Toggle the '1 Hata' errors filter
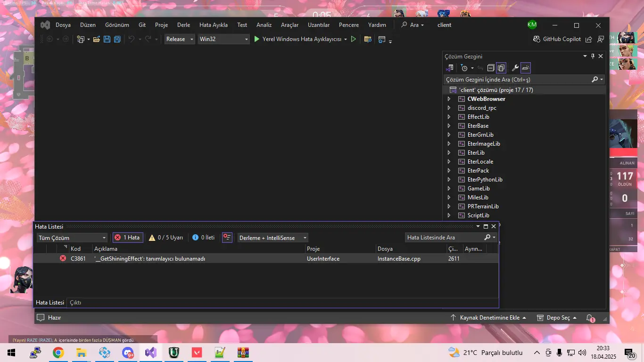Viewport: 644px width, 362px height. [128, 238]
